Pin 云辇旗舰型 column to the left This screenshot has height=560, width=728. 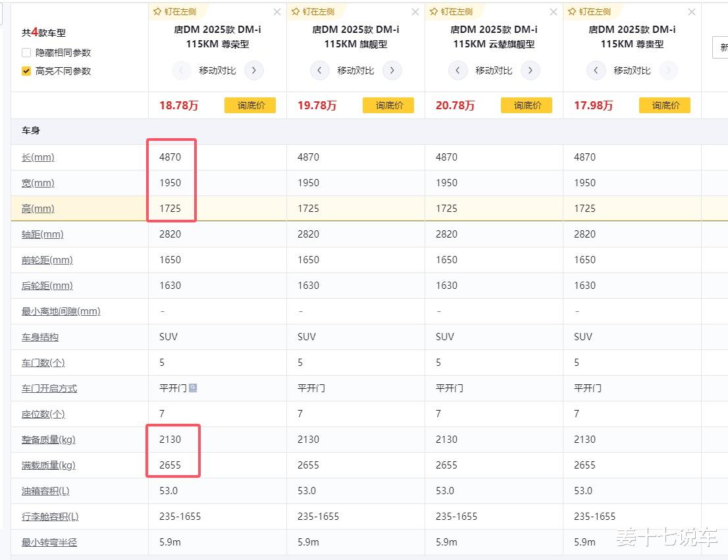(x=452, y=12)
